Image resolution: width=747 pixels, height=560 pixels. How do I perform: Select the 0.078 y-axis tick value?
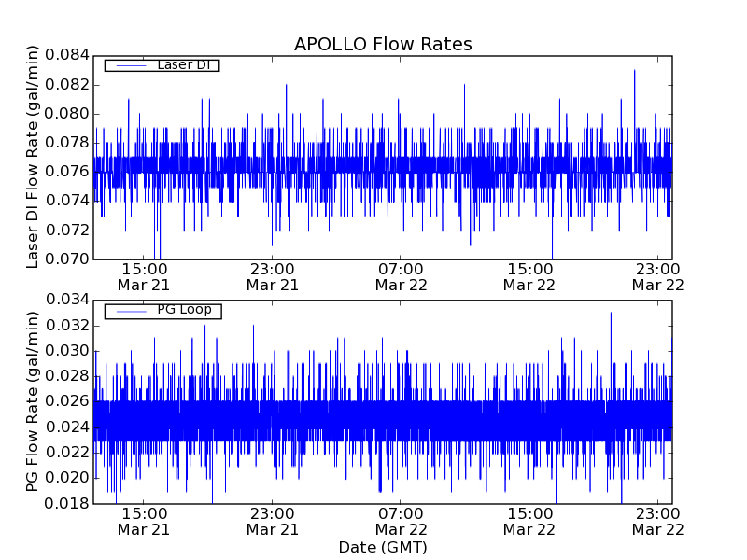(x=67, y=143)
